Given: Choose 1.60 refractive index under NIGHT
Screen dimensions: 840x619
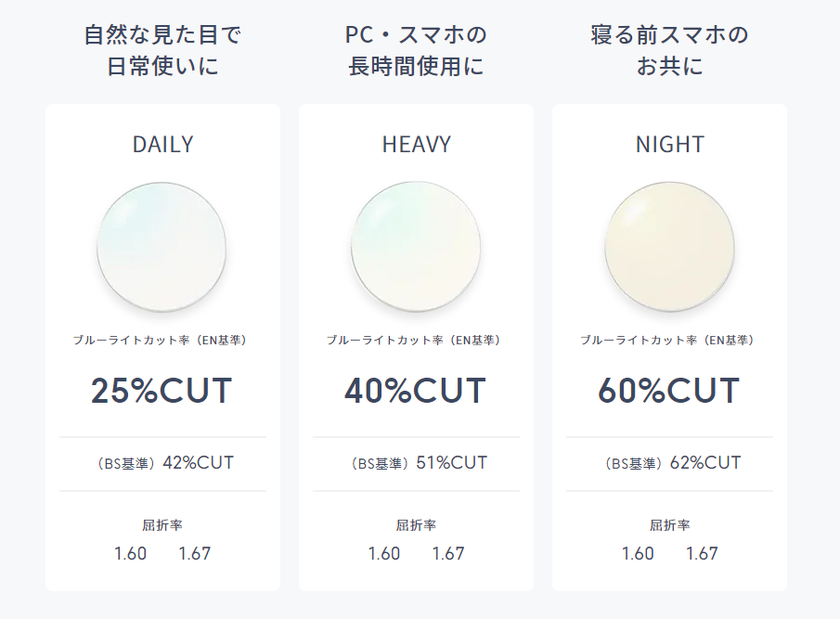Looking at the screenshot, I should pyautogui.click(x=638, y=553).
